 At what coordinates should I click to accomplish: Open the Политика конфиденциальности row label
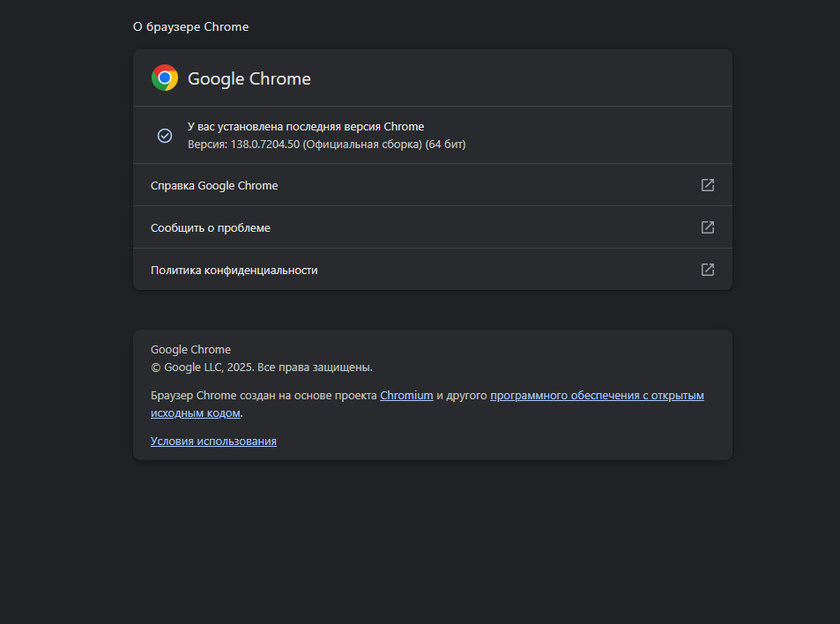click(234, 271)
